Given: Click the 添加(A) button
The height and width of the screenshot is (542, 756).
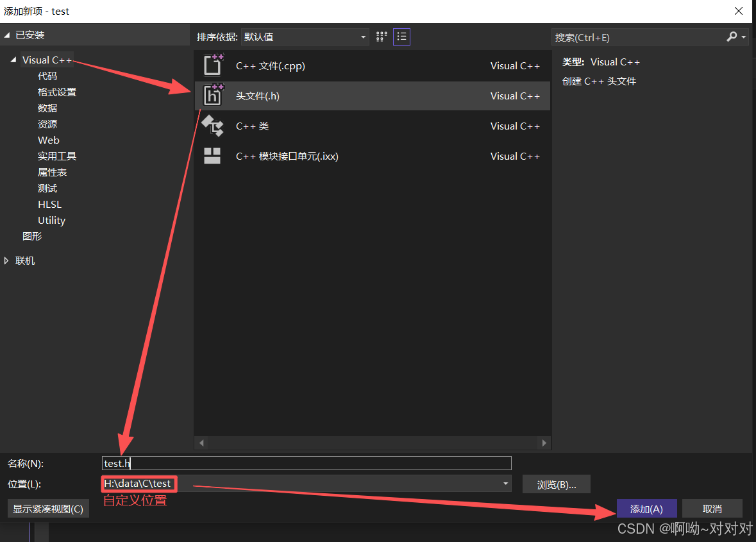Looking at the screenshot, I should pyautogui.click(x=646, y=508).
